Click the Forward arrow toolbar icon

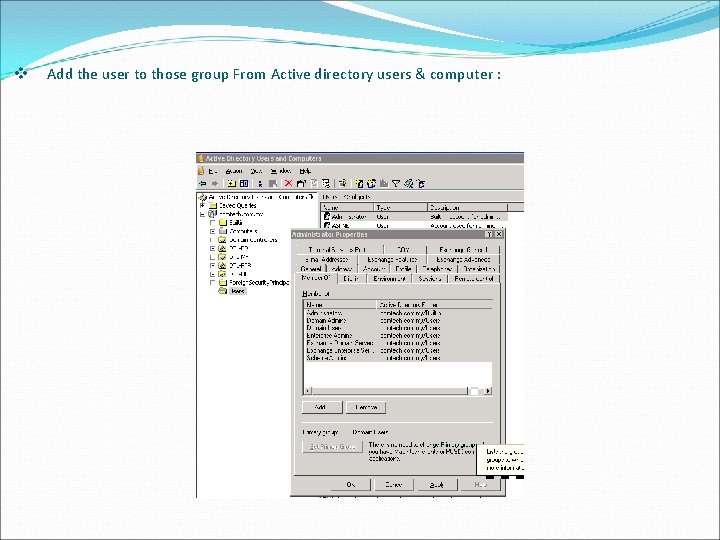(x=215, y=184)
